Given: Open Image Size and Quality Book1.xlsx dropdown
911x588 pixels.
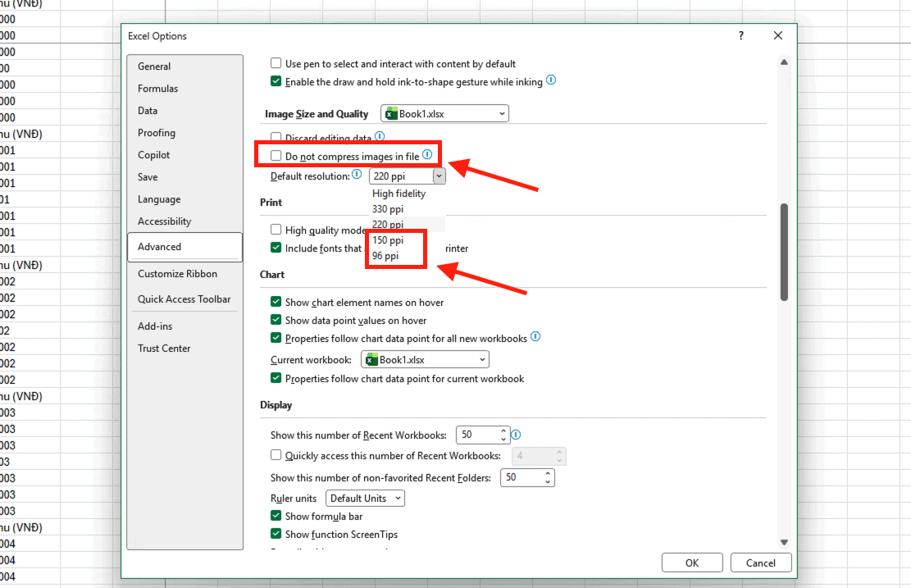Looking at the screenshot, I should coord(444,114).
